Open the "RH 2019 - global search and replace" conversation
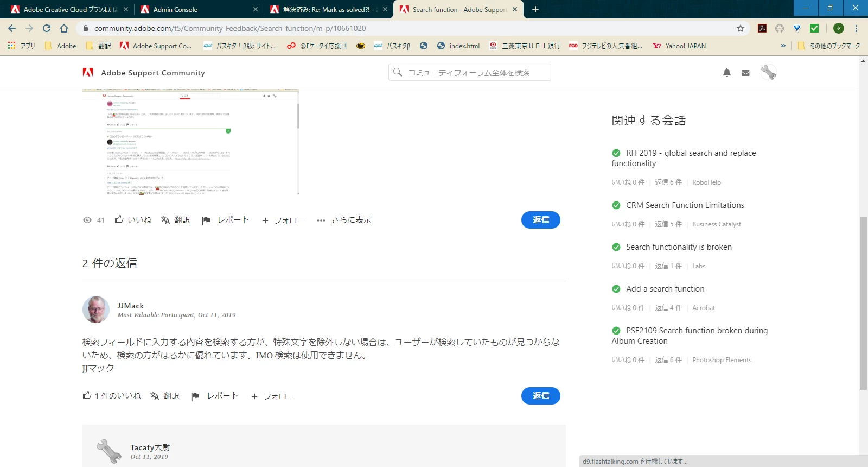The image size is (868, 467). click(684, 158)
